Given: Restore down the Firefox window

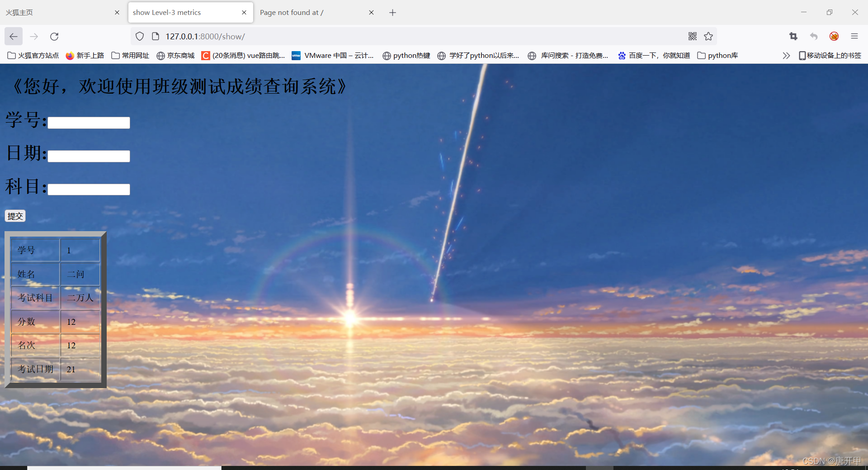Looking at the screenshot, I should point(829,12).
